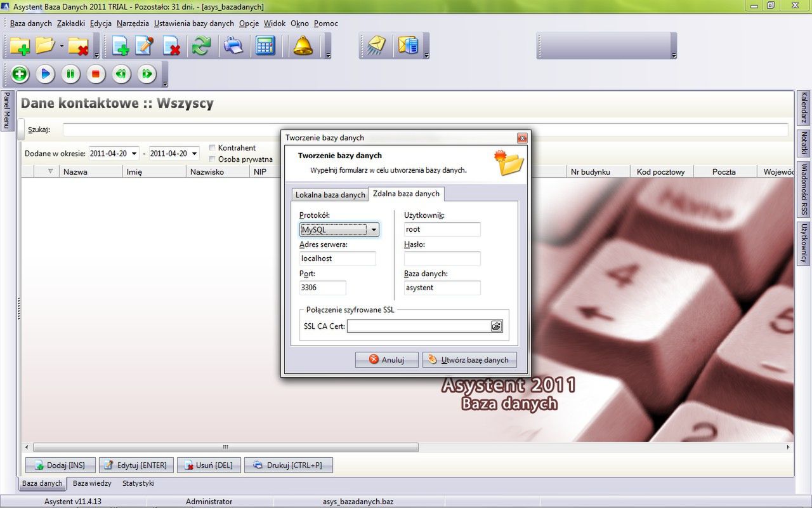Open the Kalendarz side panel tab
The height and width of the screenshot is (508, 812).
pyautogui.click(x=804, y=108)
